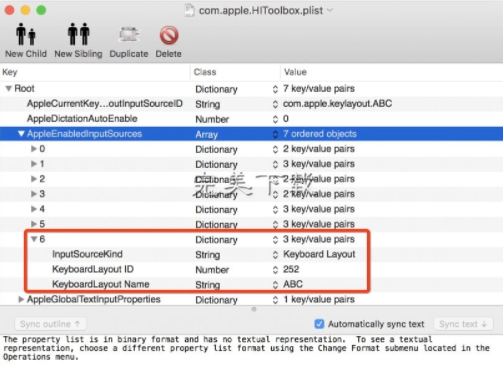Click the Keyboard Layout value
Screen dimensions: 503x368
[319, 254]
